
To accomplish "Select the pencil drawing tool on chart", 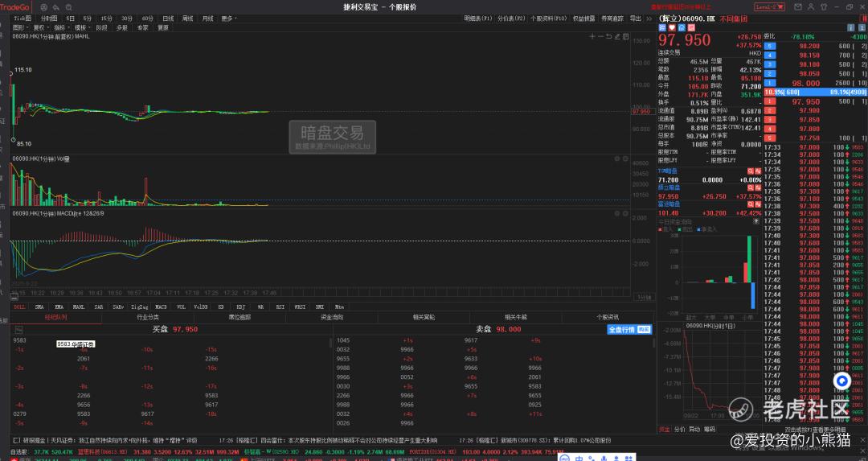I will pos(617,36).
